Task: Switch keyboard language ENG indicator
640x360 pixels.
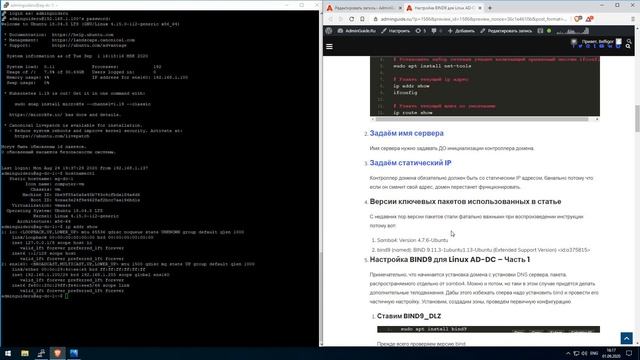Action: coord(594,353)
